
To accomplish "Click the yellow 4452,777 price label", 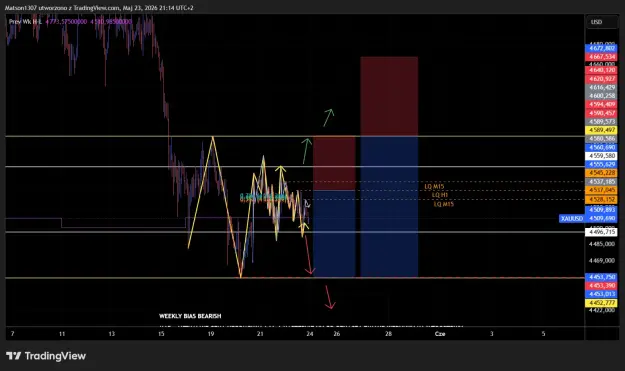I will tap(601, 303).
